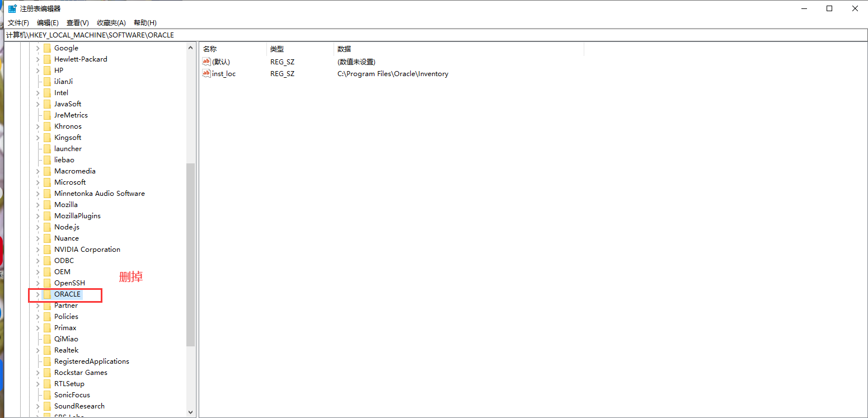
Task: Expand the Google key
Action: pyautogui.click(x=38, y=48)
